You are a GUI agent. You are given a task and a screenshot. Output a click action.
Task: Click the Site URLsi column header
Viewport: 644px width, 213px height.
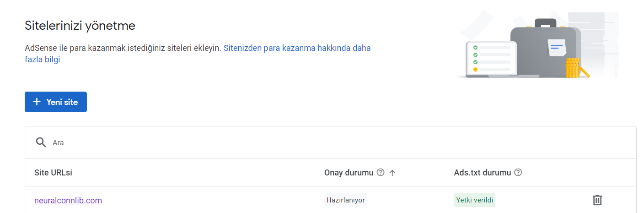point(53,173)
